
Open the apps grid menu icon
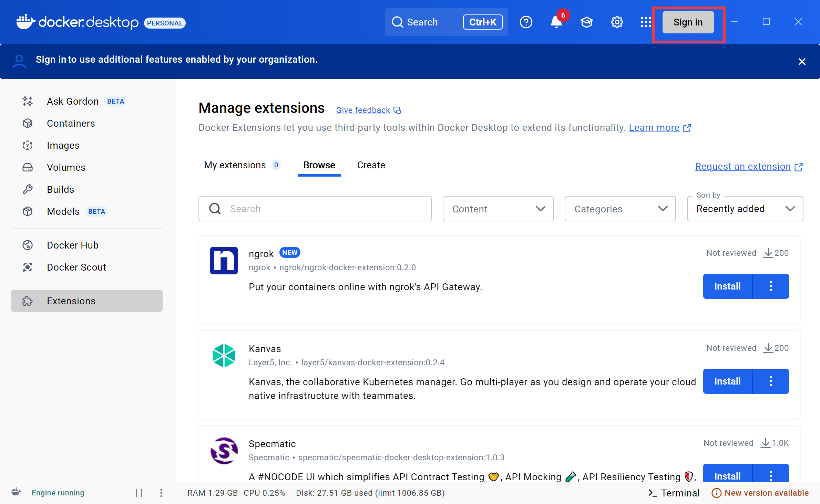(x=646, y=22)
